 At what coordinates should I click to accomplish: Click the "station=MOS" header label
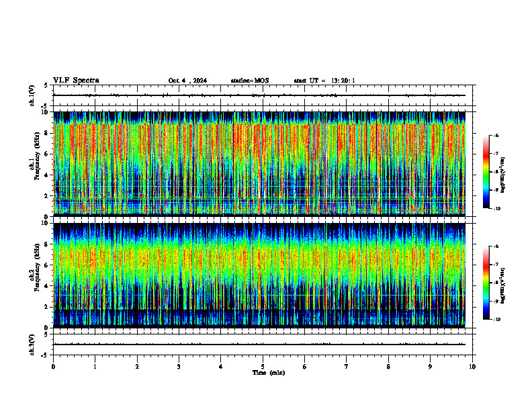tap(250, 81)
